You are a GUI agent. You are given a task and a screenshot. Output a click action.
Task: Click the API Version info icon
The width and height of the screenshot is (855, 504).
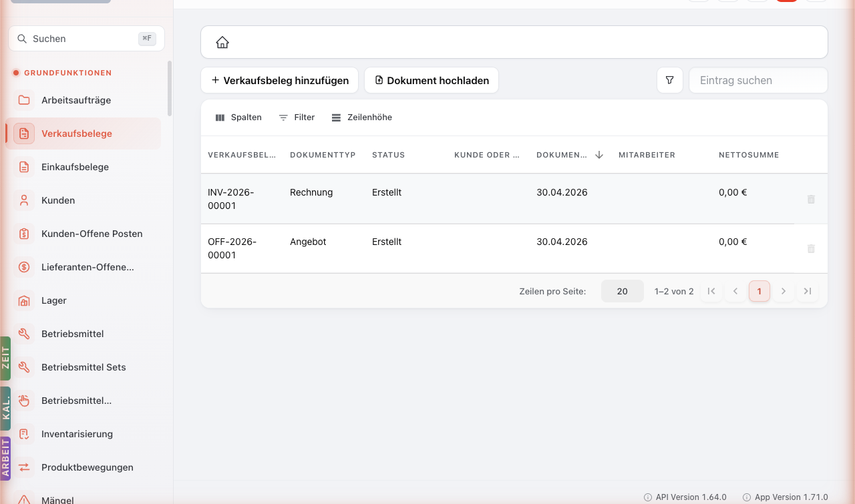point(648,497)
